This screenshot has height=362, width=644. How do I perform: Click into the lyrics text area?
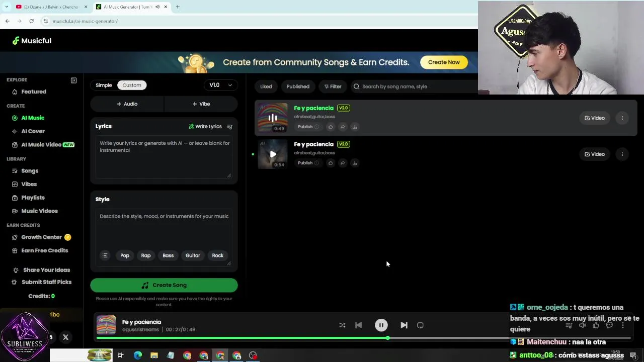(164, 157)
